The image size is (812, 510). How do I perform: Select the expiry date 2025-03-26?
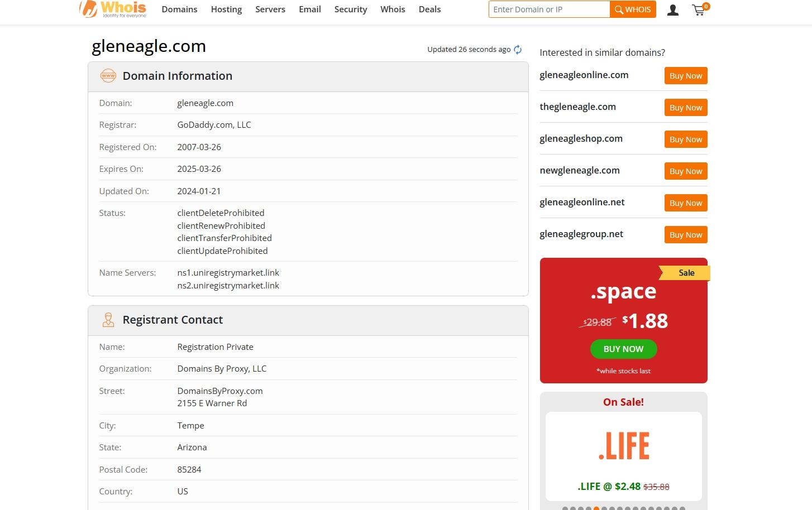click(x=199, y=169)
